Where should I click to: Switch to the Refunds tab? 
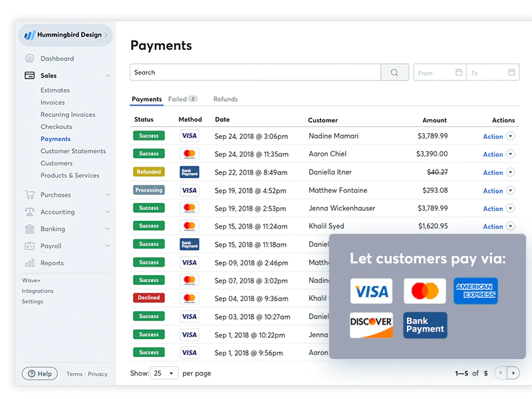coord(225,99)
